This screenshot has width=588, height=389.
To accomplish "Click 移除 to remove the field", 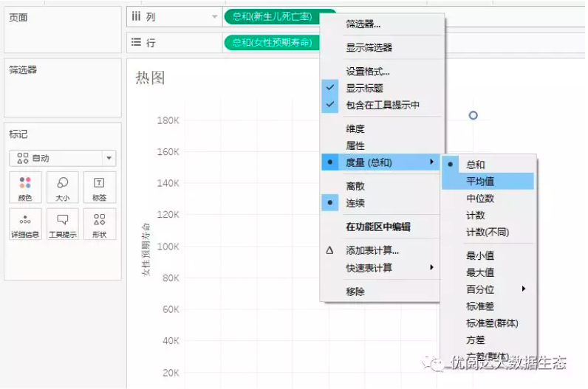I will coord(355,292).
